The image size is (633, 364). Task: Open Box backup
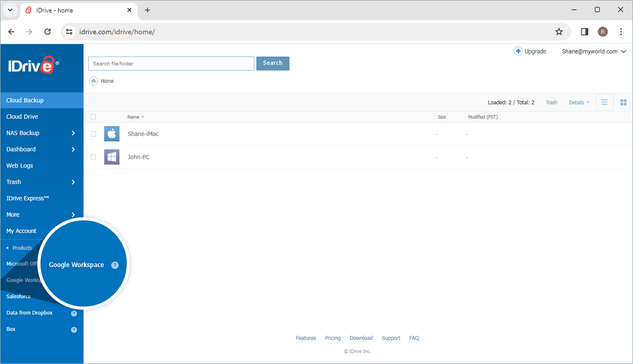tap(11, 329)
